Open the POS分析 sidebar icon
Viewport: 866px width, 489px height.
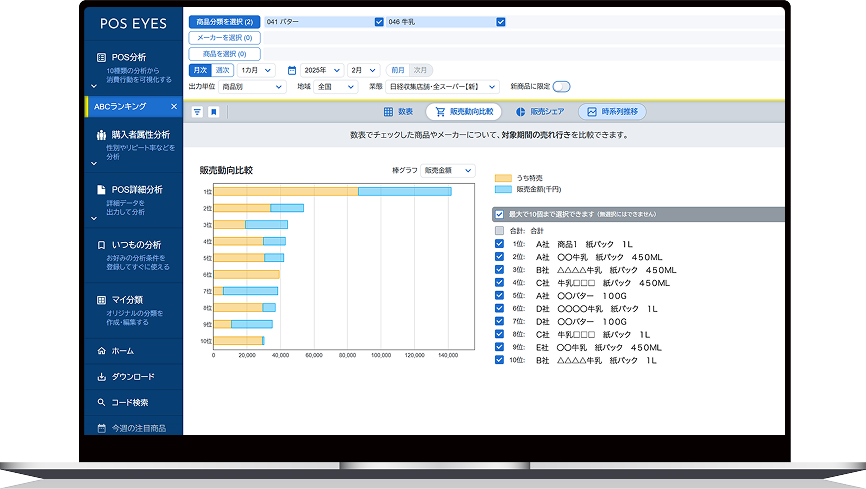(101, 57)
